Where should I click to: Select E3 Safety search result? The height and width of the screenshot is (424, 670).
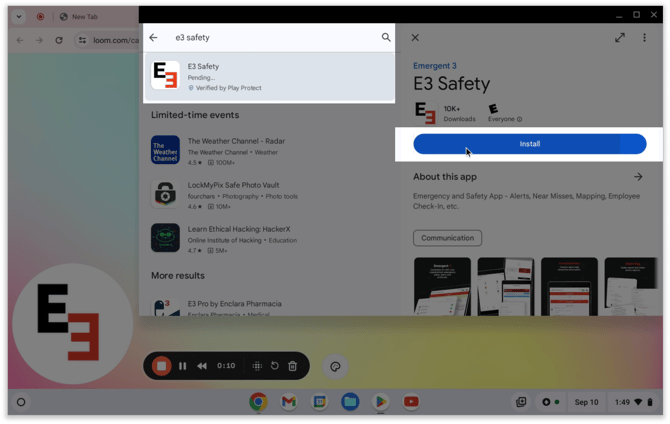tap(268, 76)
